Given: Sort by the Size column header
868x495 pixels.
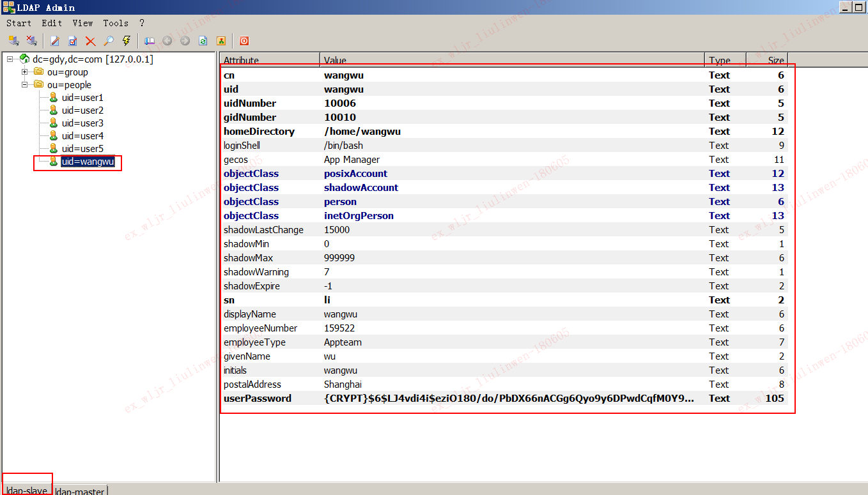Looking at the screenshot, I should (767, 60).
